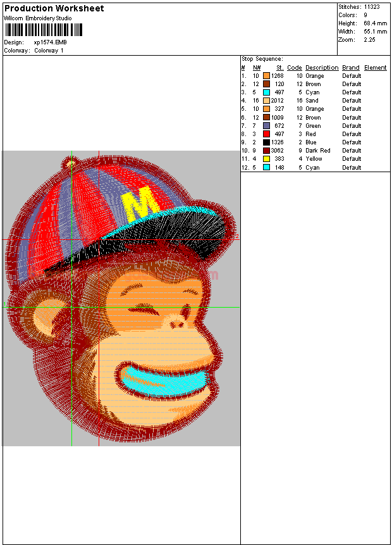This screenshot has width=392, height=545.
Task: Pick the Sand color swatch in row 4
Action: pos(266,101)
